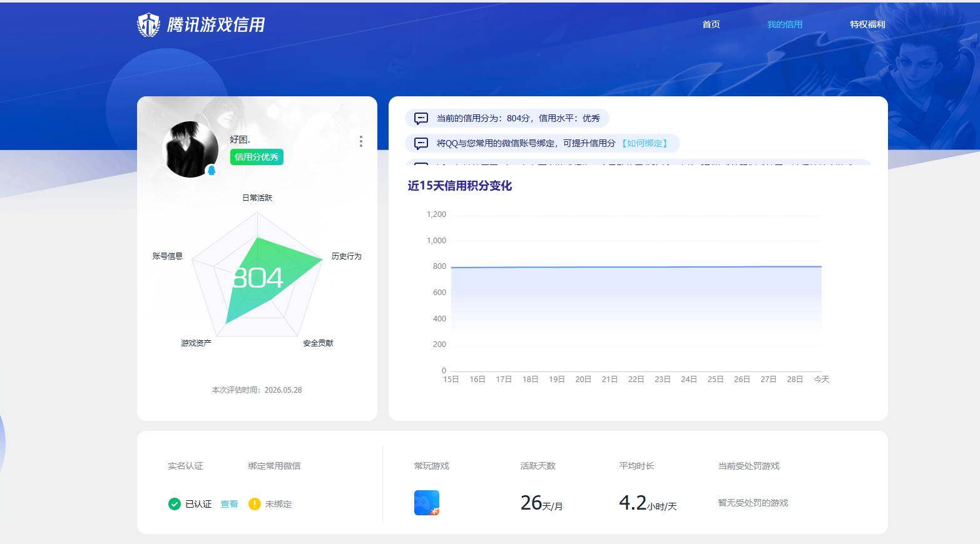Image resolution: width=980 pixels, height=544 pixels.
Task: Click the 28日 label on chart axis
Action: pos(795,379)
